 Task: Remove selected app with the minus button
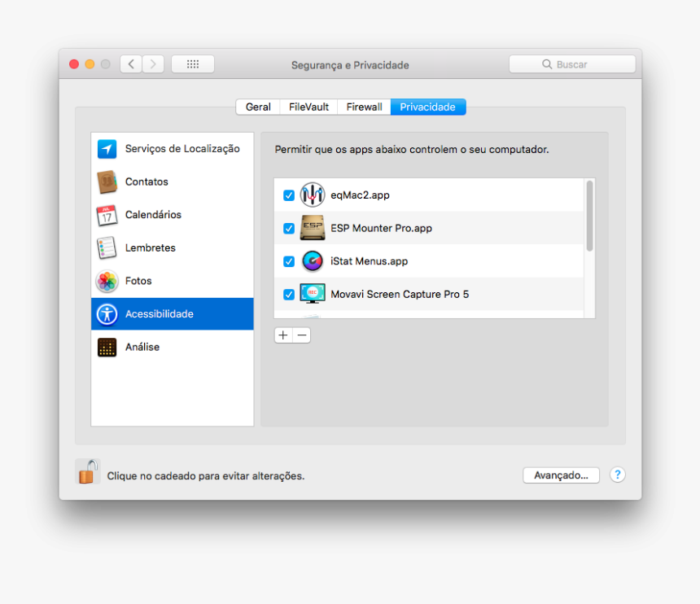tap(302, 335)
